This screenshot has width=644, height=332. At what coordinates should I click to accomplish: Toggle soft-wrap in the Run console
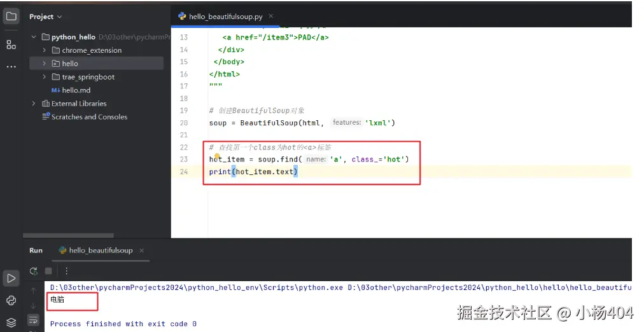coord(33,320)
